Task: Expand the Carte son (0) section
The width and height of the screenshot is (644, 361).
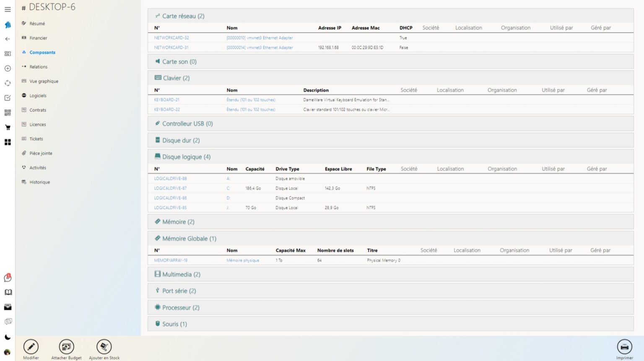Action: pyautogui.click(x=390, y=62)
